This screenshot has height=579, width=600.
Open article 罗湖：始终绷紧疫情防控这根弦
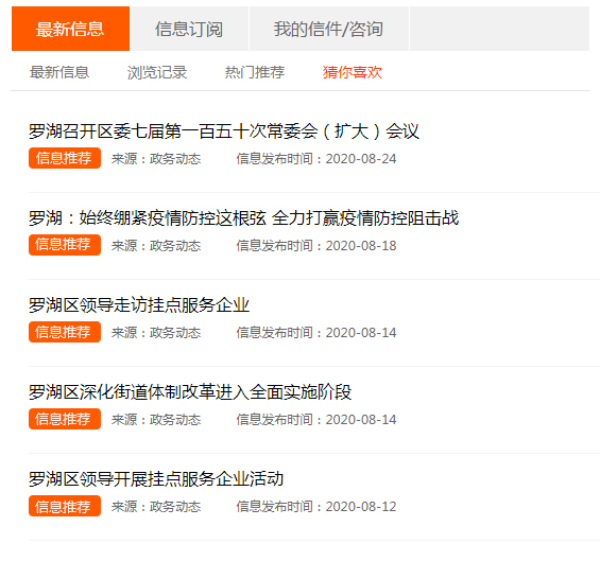click(244, 218)
